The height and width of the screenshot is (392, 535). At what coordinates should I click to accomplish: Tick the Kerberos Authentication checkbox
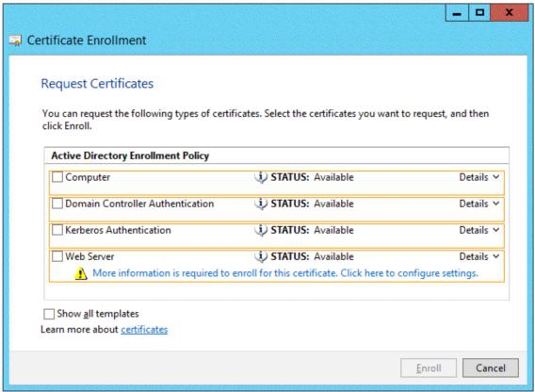[x=57, y=230]
